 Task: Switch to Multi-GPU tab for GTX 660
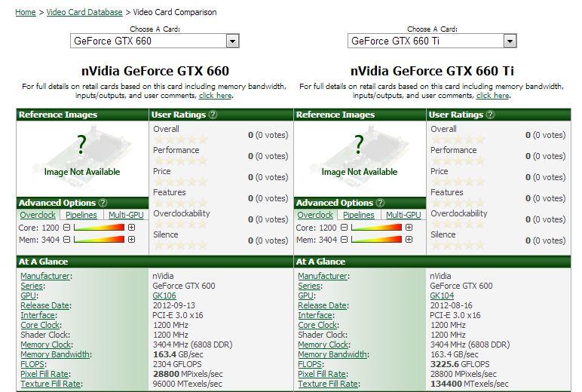(x=126, y=215)
